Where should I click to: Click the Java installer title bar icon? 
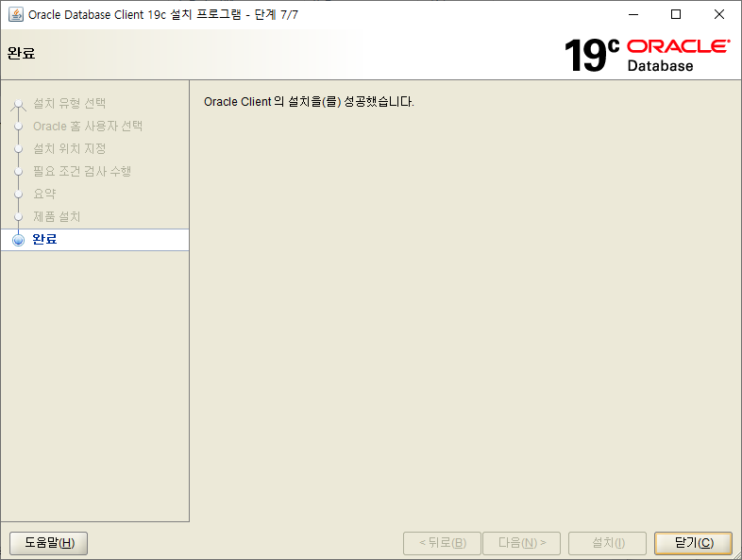pos(16,15)
